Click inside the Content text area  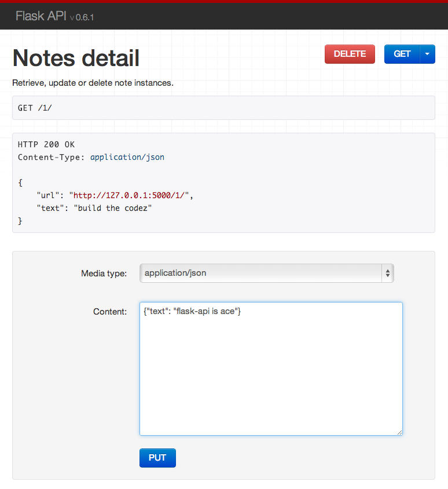pos(271,368)
